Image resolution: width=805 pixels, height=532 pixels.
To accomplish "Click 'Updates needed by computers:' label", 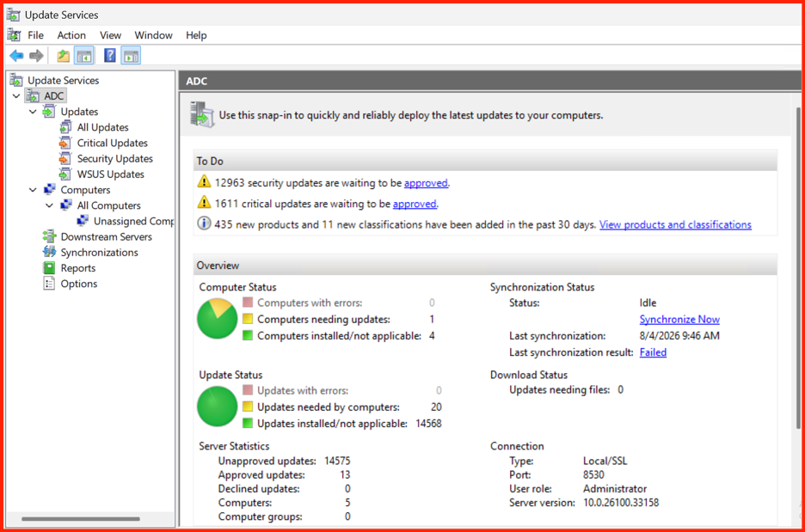I will pos(328,407).
